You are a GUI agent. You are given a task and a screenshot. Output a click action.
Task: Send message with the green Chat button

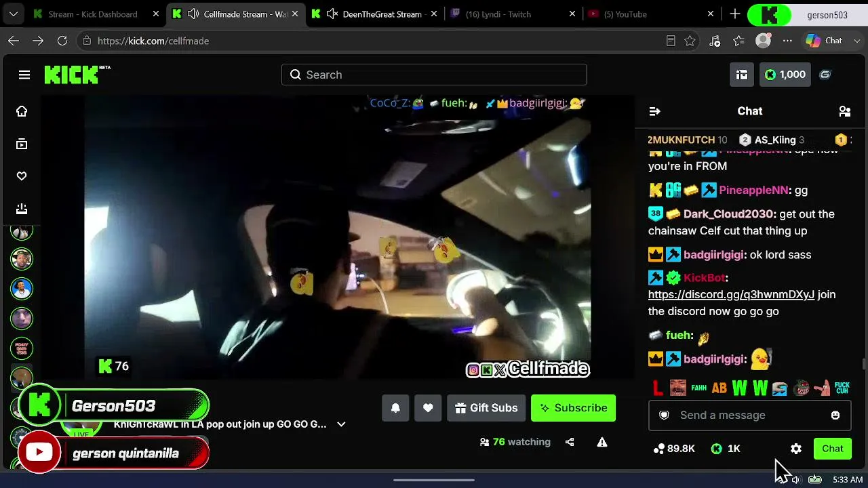pyautogui.click(x=833, y=449)
